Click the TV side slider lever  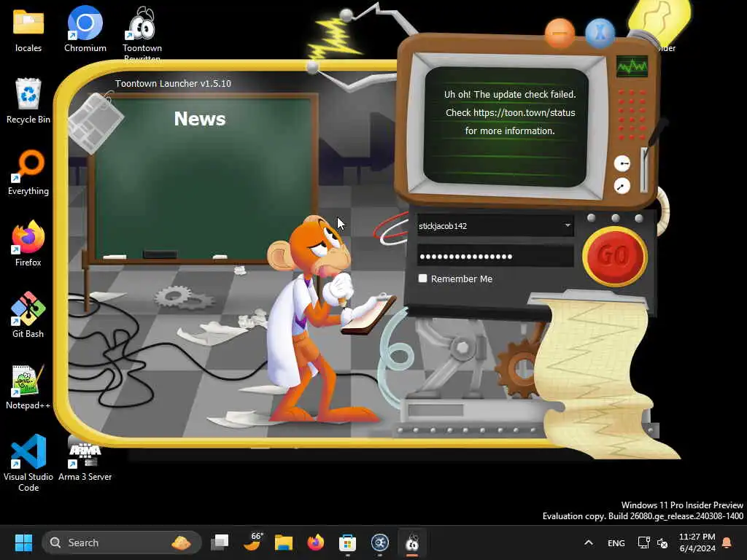645,169
